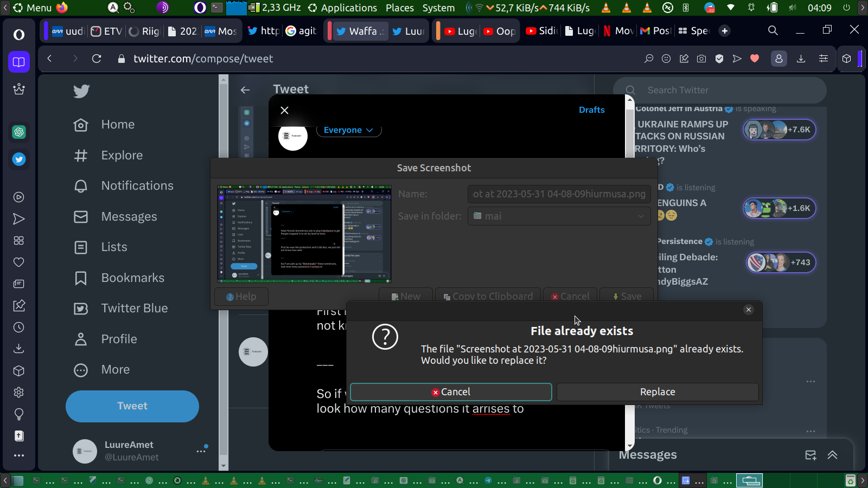Mute or unmute the volume tray icon

tap(793, 8)
